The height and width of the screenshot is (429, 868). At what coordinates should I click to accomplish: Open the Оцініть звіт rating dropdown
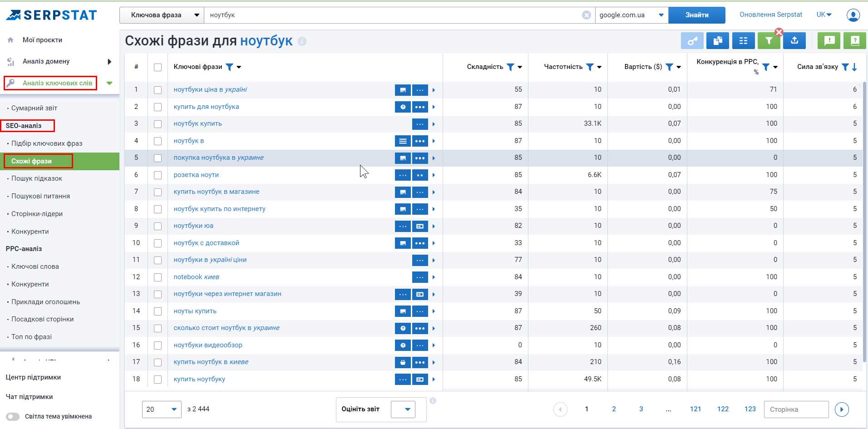(x=403, y=409)
